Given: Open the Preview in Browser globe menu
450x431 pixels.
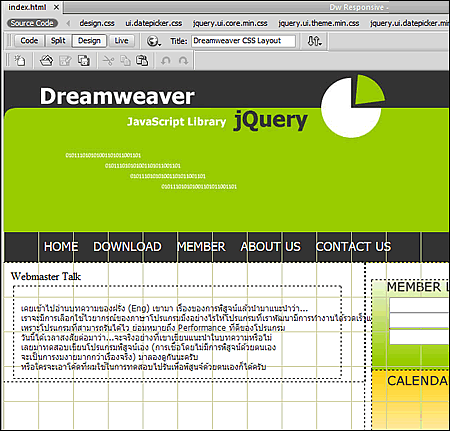Looking at the screenshot, I should (154, 41).
